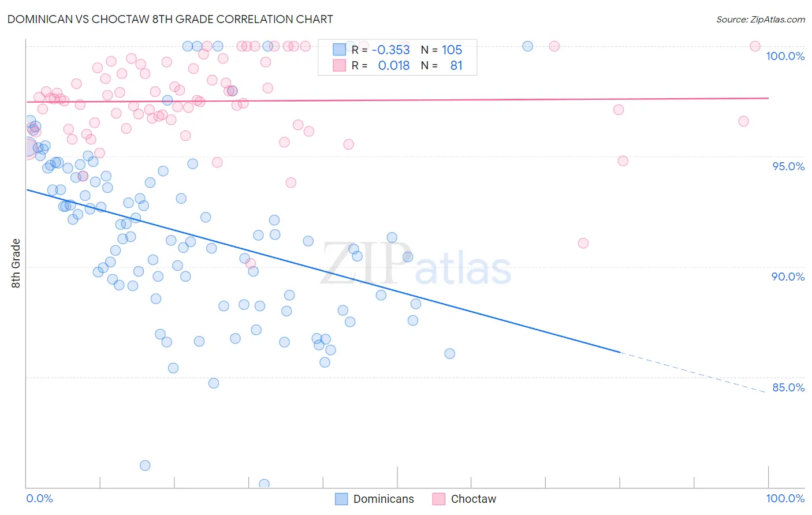Click the 90.0% y-axis tick label

coord(788,277)
